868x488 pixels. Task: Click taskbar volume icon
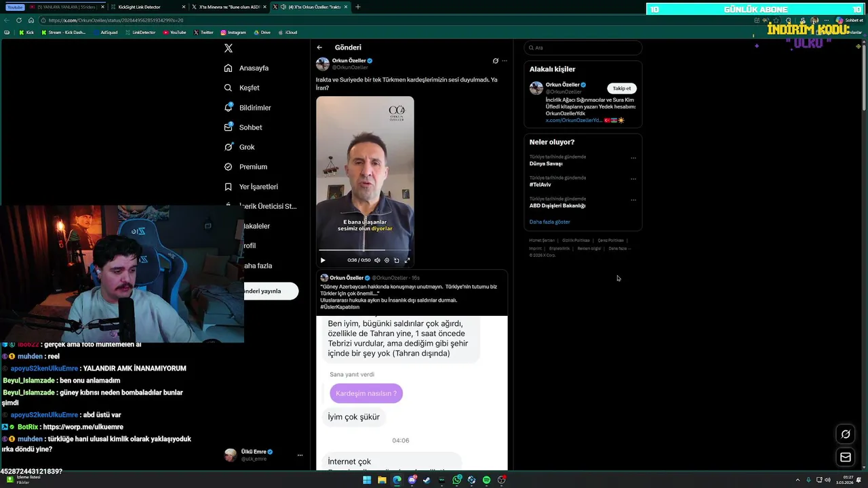pyautogui.click(x=827, y=480)
